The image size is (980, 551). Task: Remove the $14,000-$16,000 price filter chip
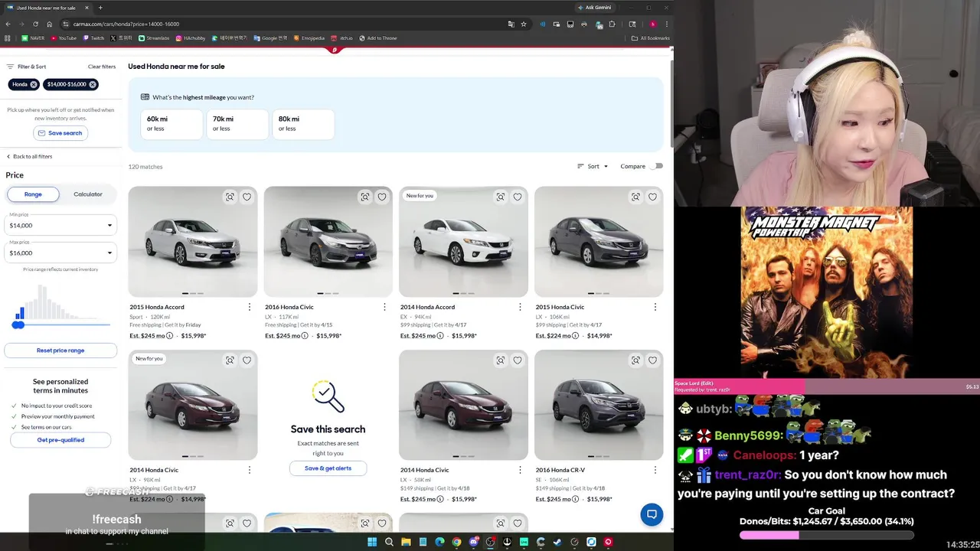point(93,84)
